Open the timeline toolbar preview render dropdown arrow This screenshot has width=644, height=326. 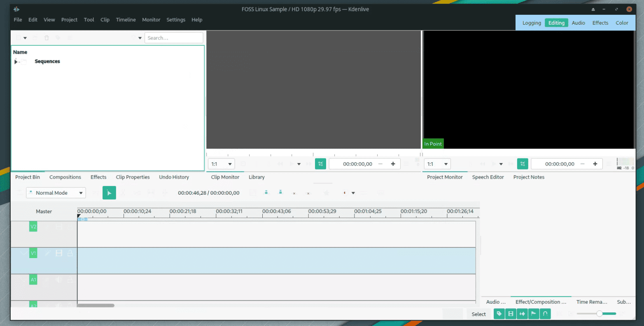coord(353,193)
